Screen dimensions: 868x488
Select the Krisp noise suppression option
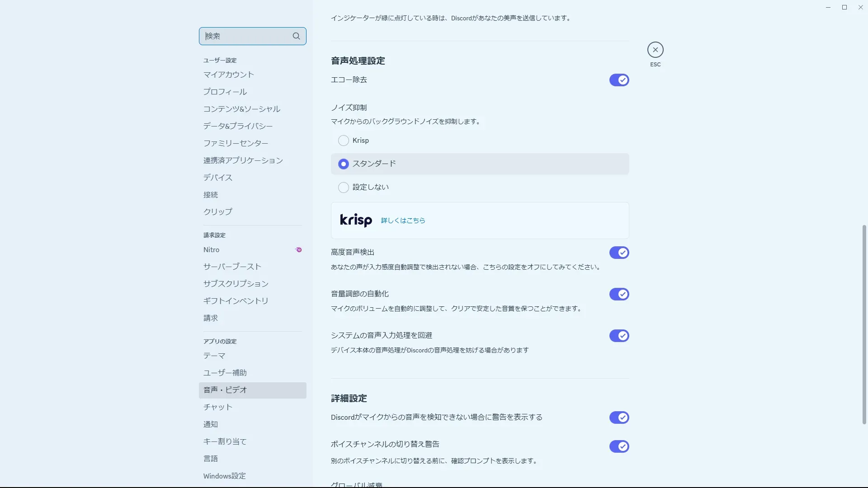click(x=344, y=141)
